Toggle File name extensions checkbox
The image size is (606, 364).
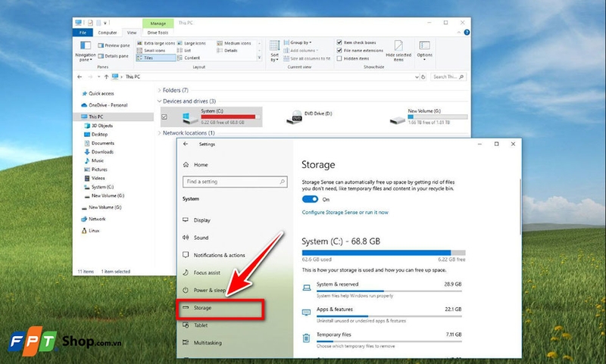[339, 51]
